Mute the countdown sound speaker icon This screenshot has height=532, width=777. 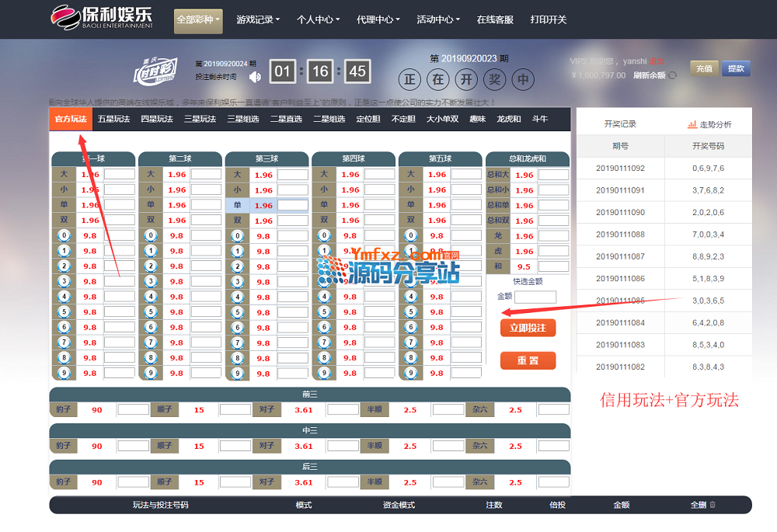(x=254, y=76)
